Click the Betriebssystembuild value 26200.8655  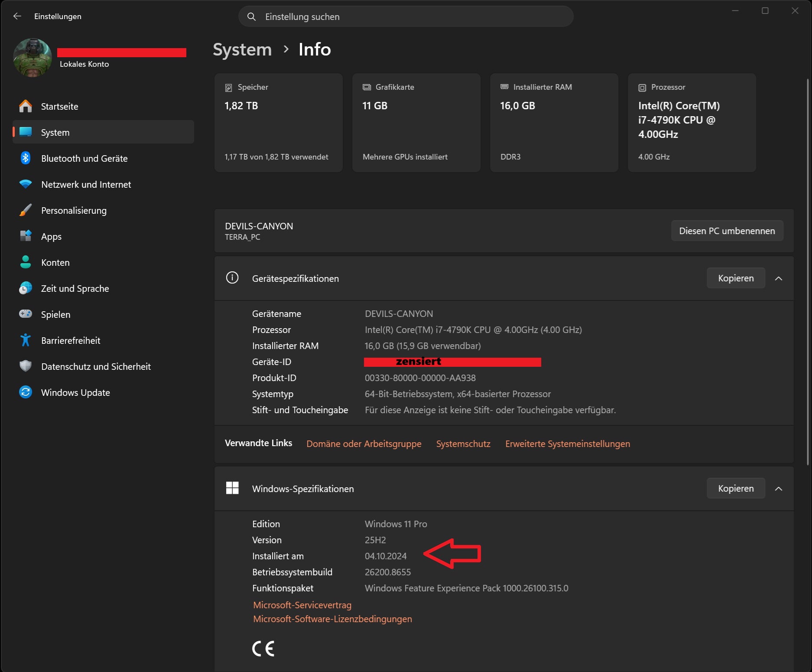click(x=388, y=572)
